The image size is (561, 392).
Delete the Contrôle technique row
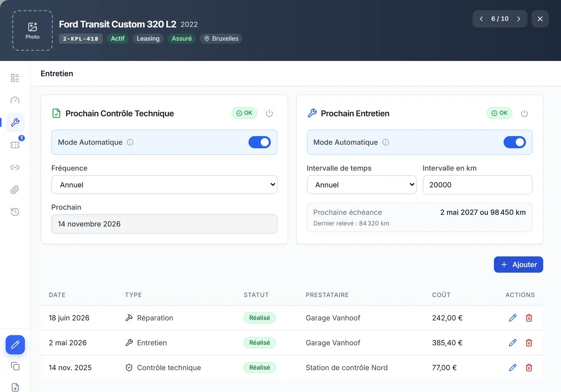529,367
